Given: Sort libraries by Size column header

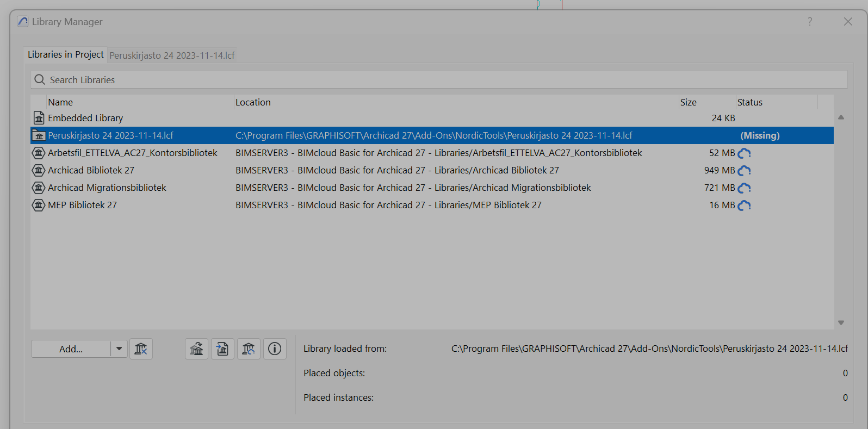Looking at the screenshot, I should coord(688,102).
